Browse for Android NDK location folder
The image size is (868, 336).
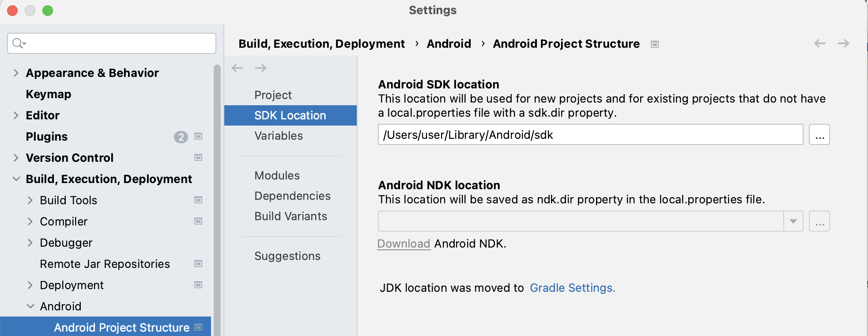(819, 221)
